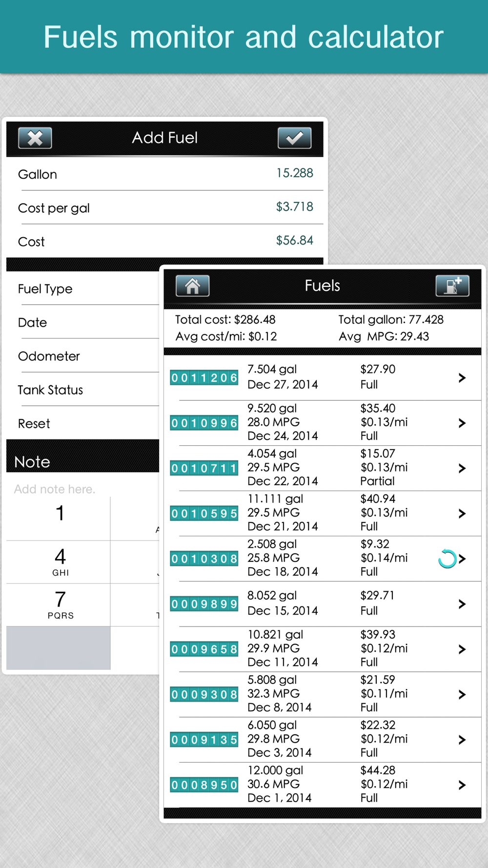Tap keypad number 7 PQRS

(x=59, y=605)
